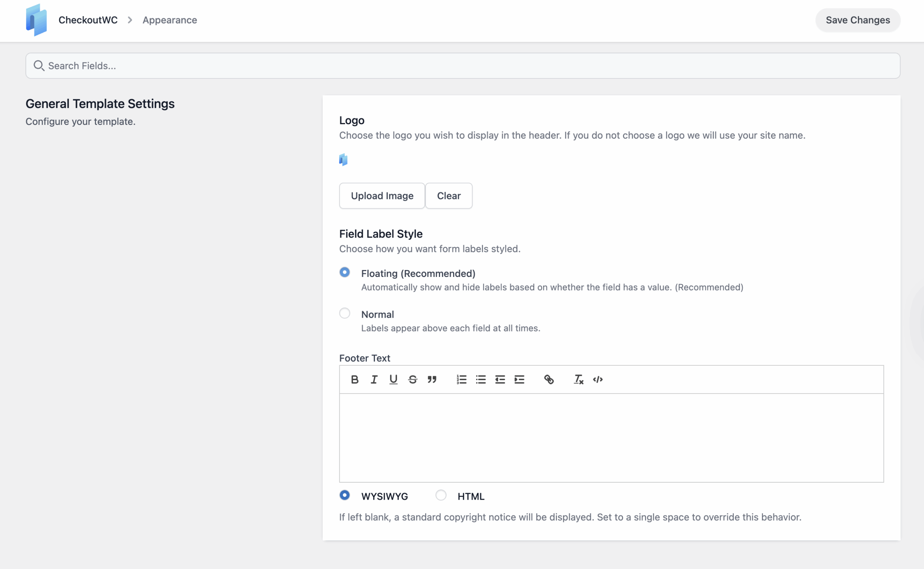Decrease indent with outdent icon
Screen dimensions: 924x569
coord(500,379)
